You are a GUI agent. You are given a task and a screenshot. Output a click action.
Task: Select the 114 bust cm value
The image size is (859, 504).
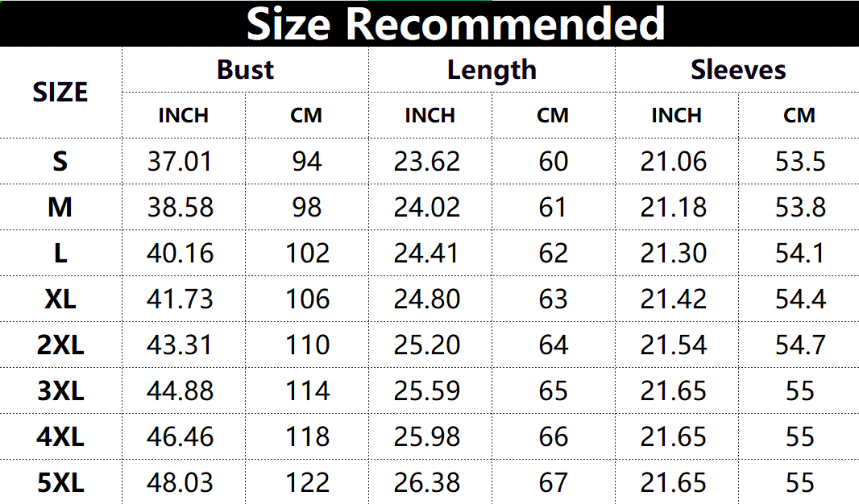(x=307, y=391)
